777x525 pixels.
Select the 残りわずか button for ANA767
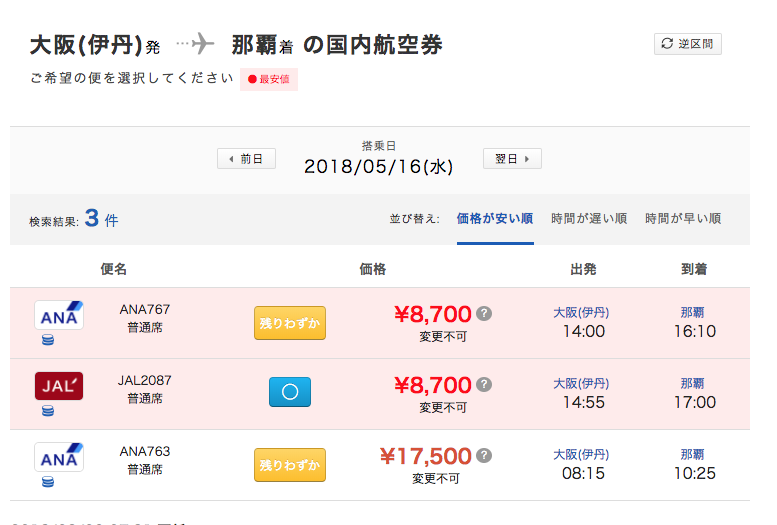coord(290,323)
